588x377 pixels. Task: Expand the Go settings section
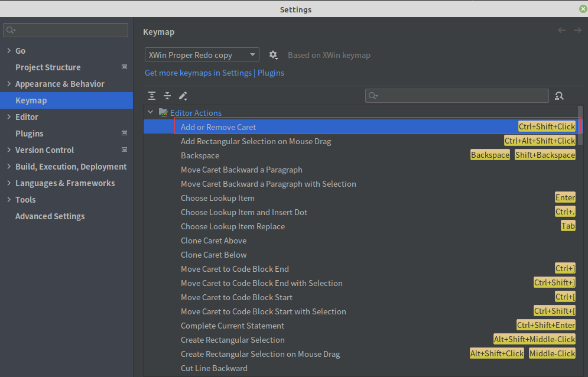pyautogui.click(x=9, y=50)
